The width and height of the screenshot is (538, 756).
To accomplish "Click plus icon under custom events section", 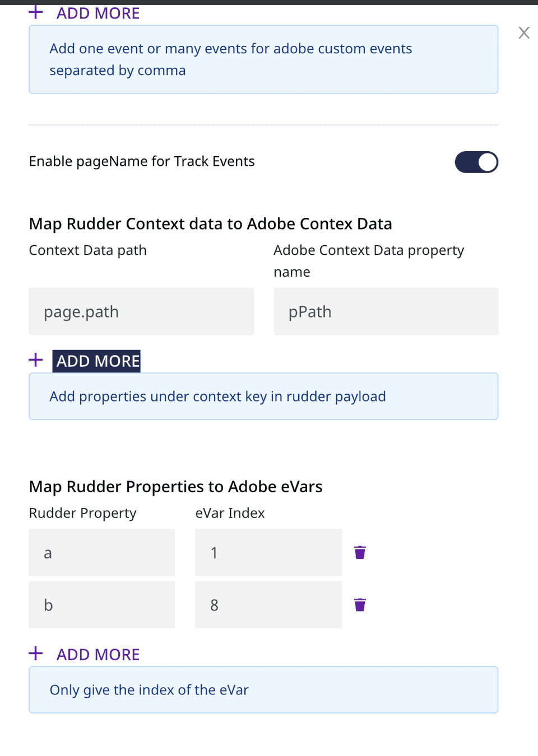I will [36, 12].
